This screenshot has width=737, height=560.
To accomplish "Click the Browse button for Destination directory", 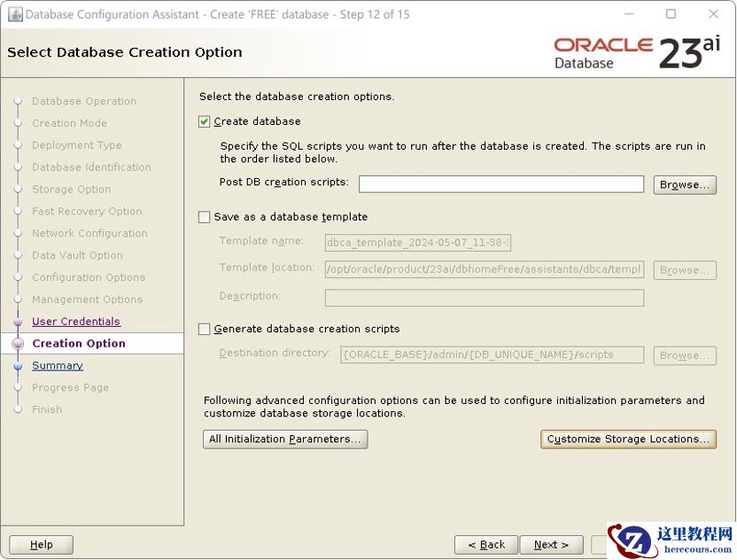I will click(685, 355).
